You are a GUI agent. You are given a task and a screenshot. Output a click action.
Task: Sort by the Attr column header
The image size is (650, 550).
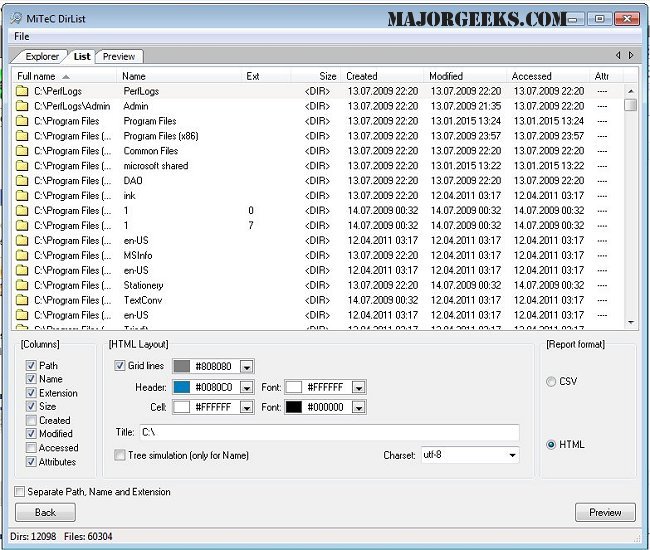coord(606,76)
